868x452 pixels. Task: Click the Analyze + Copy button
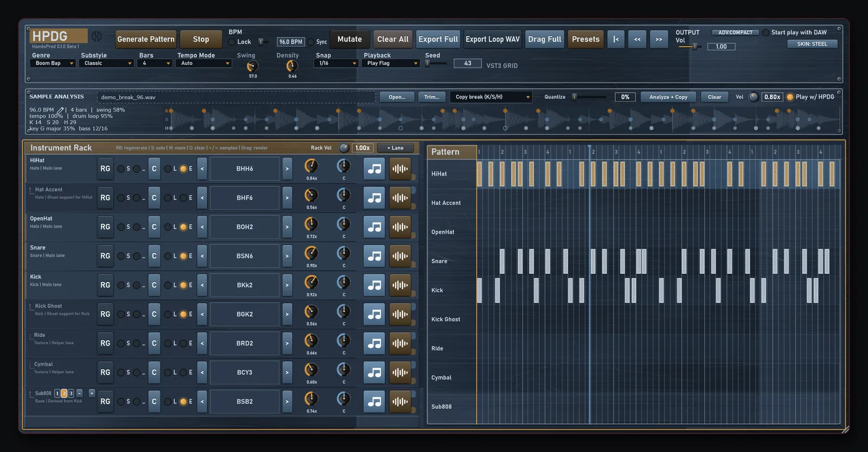(668, 97)
